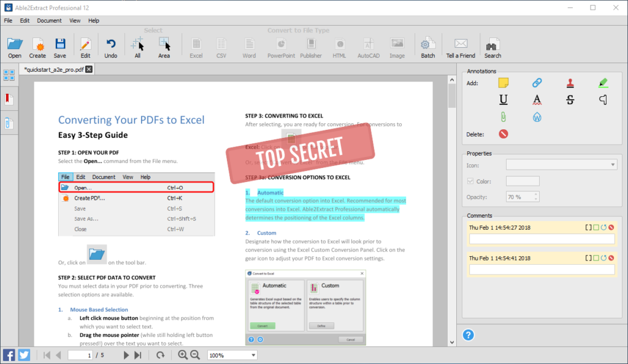Convert to Word from the toolbar
The image size is (628, 364).
(x=249, y=48)
